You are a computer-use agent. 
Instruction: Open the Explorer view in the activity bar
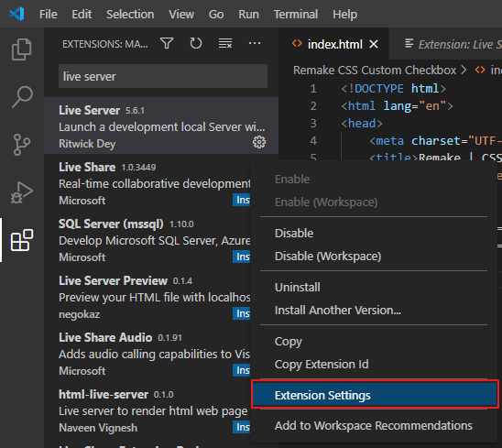tap(21, 49)
